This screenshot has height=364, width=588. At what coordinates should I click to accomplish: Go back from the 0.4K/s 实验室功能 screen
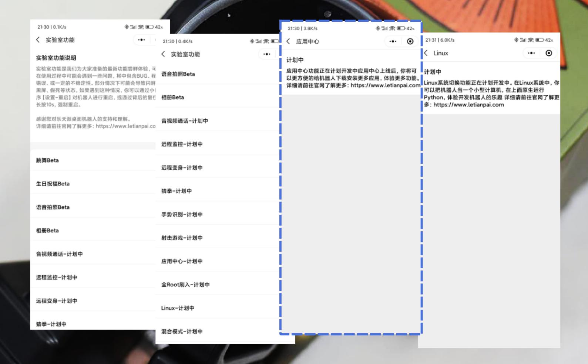coord(163,54)
